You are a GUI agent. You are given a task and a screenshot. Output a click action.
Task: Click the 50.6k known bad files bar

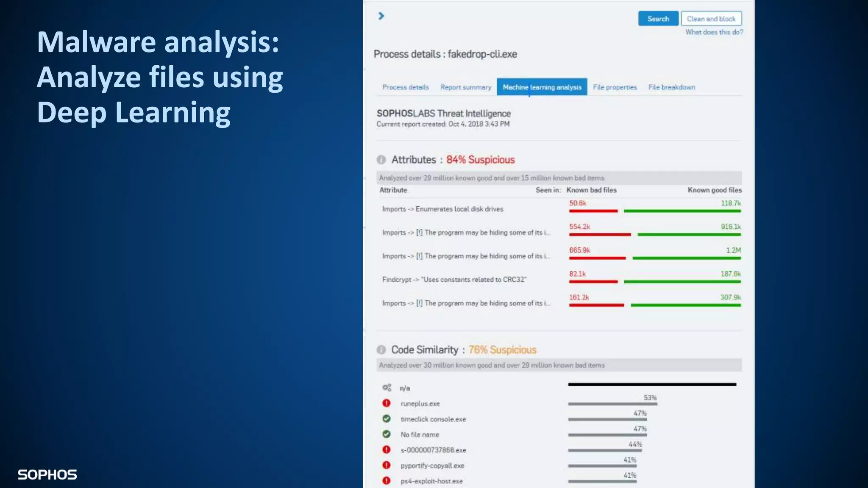tap(593, 211)
